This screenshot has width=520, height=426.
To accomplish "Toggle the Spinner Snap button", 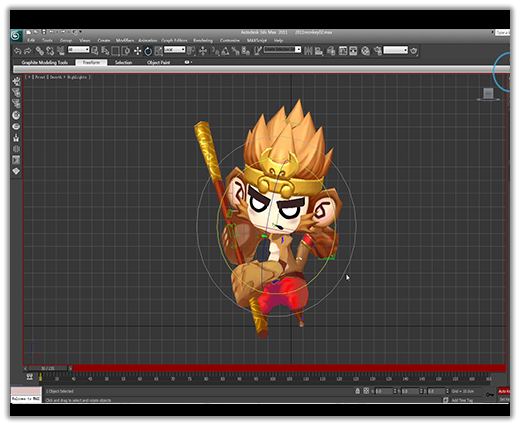I will (x=246, y=51).
